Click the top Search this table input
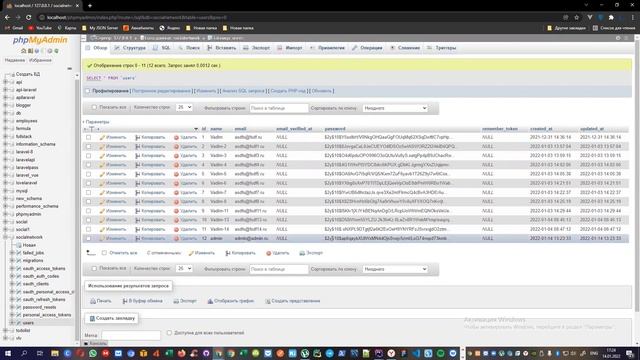 (279, 108)
